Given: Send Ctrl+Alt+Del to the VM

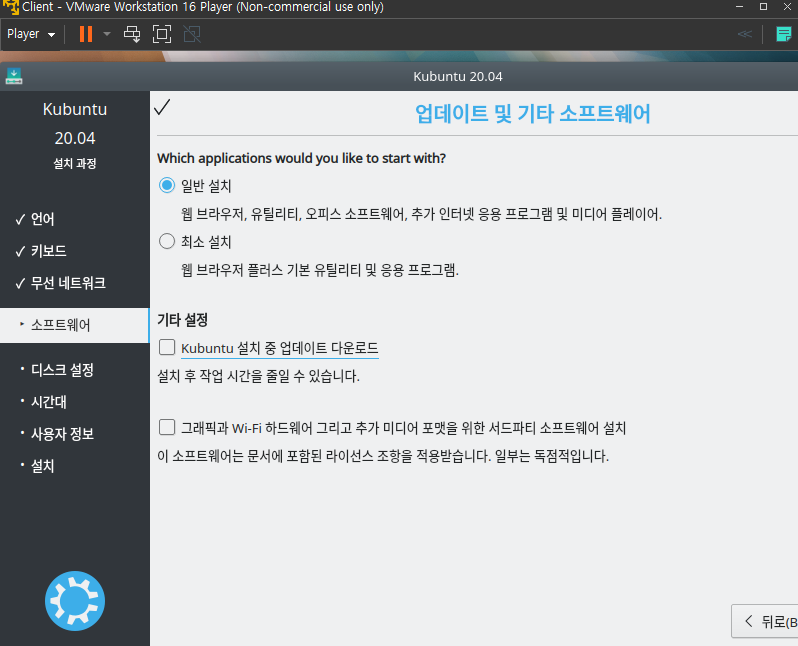Looking at the screenshot, I should coord(132,34).
